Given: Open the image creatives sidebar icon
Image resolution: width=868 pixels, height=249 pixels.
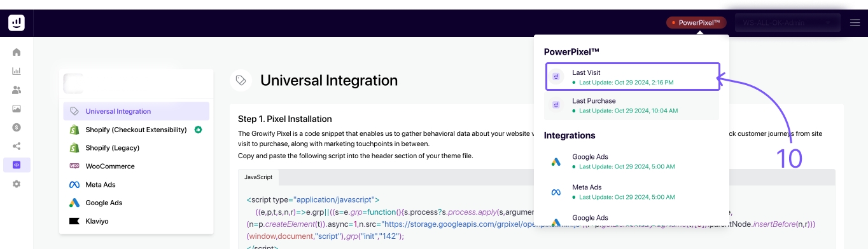Looking at the screenshot, I should pos(17,109).
